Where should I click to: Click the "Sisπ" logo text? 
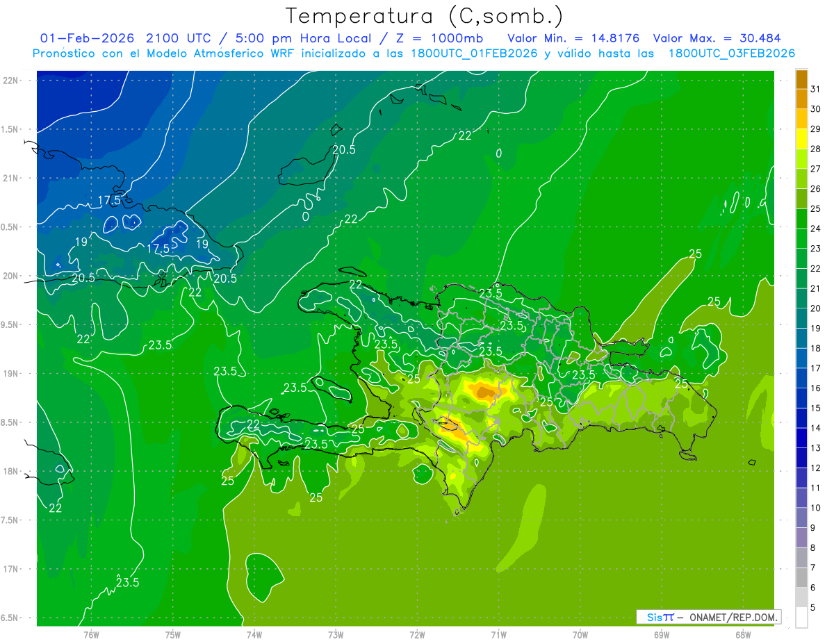pos(660,617)
